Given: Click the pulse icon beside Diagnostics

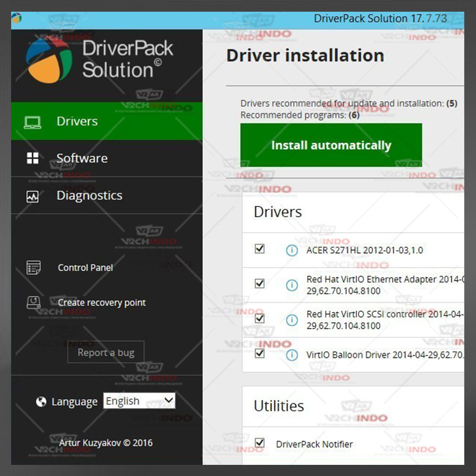Looking at the screenshot, I should pyautogui.click(x=32, y=197).
